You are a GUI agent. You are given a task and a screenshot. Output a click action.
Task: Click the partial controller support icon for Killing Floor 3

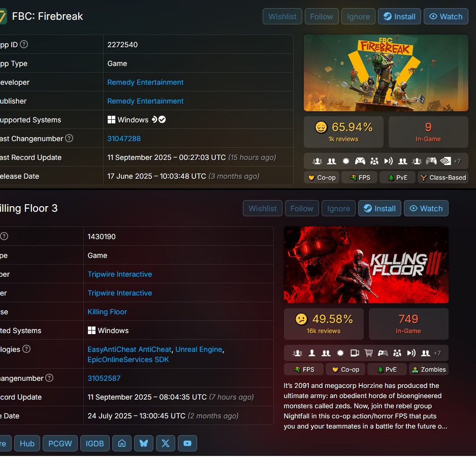coord(383,353)
